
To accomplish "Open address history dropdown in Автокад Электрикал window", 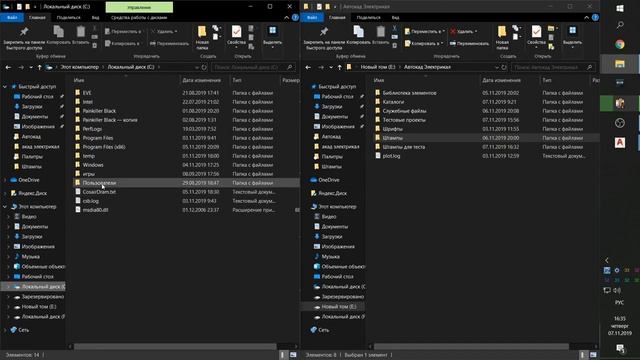I will (x=496, y=67).
